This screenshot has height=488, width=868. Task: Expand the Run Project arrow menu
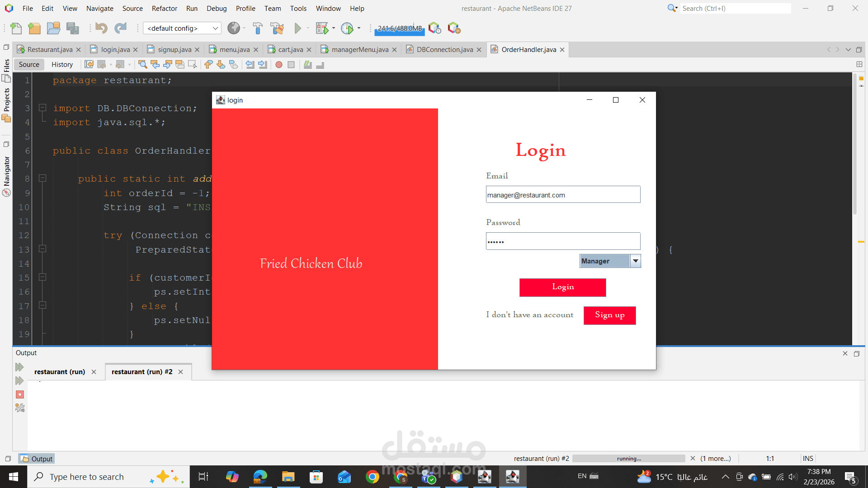(308, 28)
